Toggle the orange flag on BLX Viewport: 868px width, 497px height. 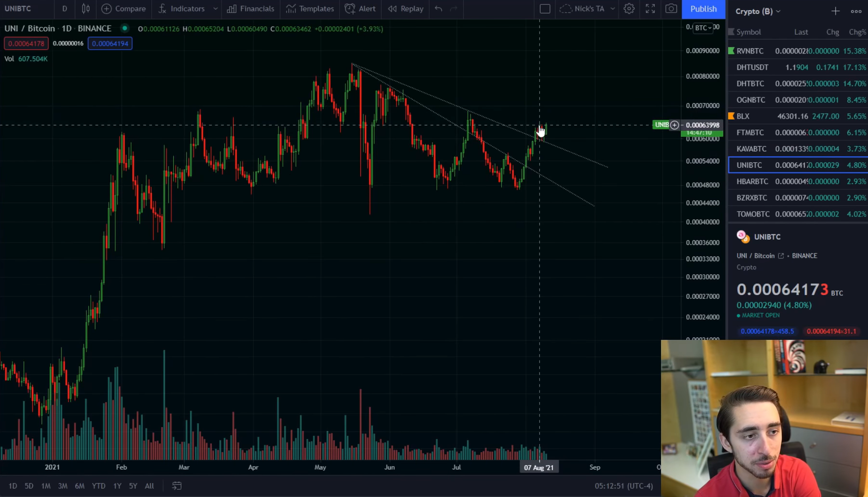(x=731, y=116)
